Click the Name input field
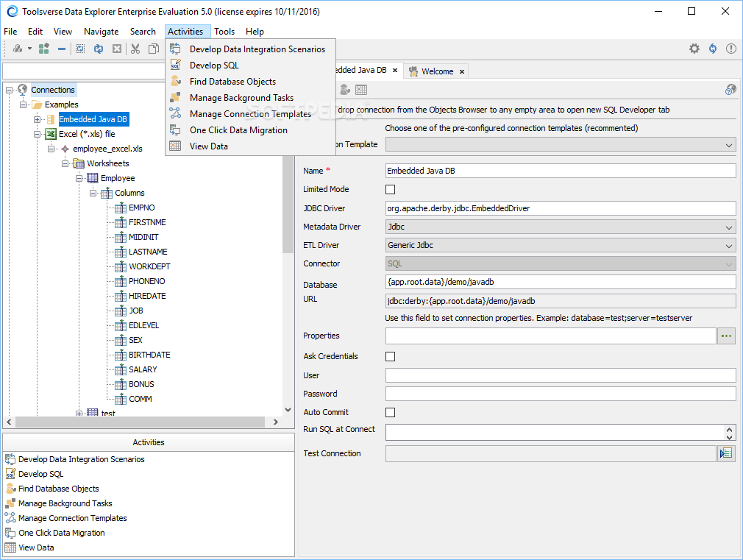Screen dimensions: 743x560 tap(561, 171)
